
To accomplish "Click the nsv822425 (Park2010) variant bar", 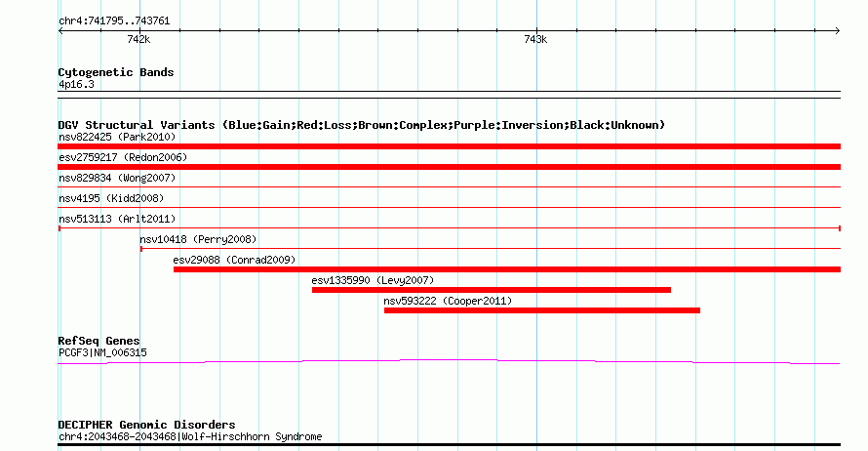I will 449,146.
